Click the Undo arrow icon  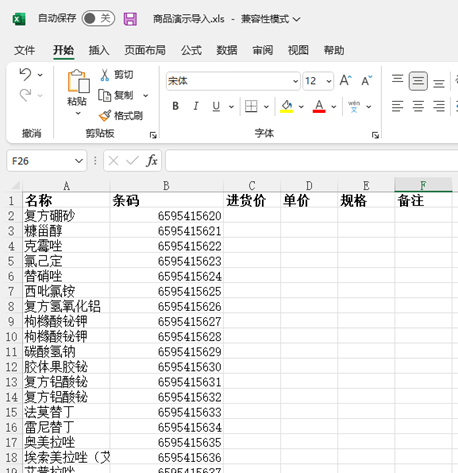(x=26, y=74)
